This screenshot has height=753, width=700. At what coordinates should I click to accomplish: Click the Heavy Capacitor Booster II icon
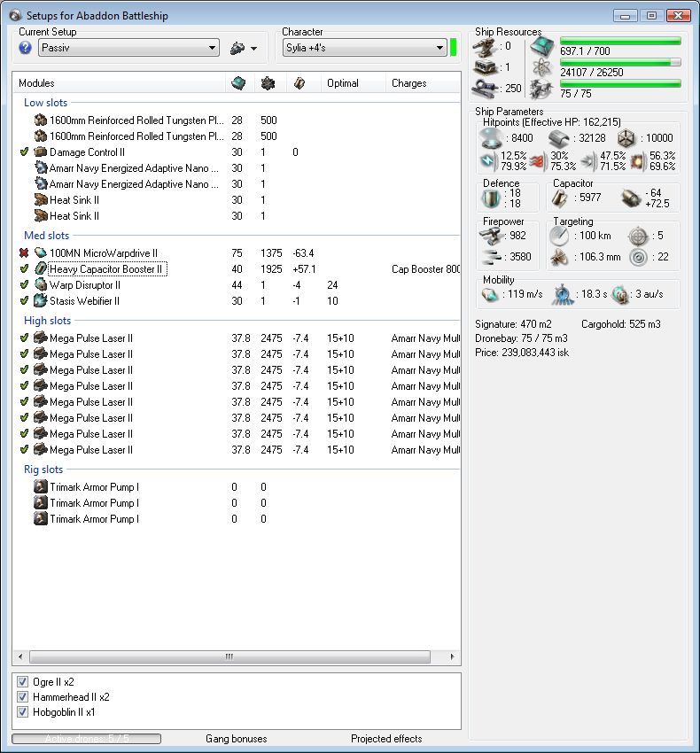(x=41, y=269)
